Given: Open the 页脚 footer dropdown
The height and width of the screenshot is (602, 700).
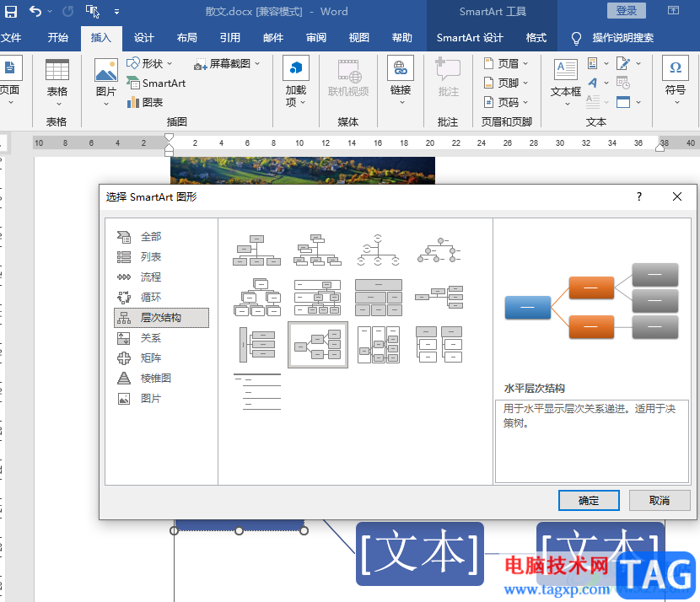Looking at the screenshot, I should click(x=506, y=83).
